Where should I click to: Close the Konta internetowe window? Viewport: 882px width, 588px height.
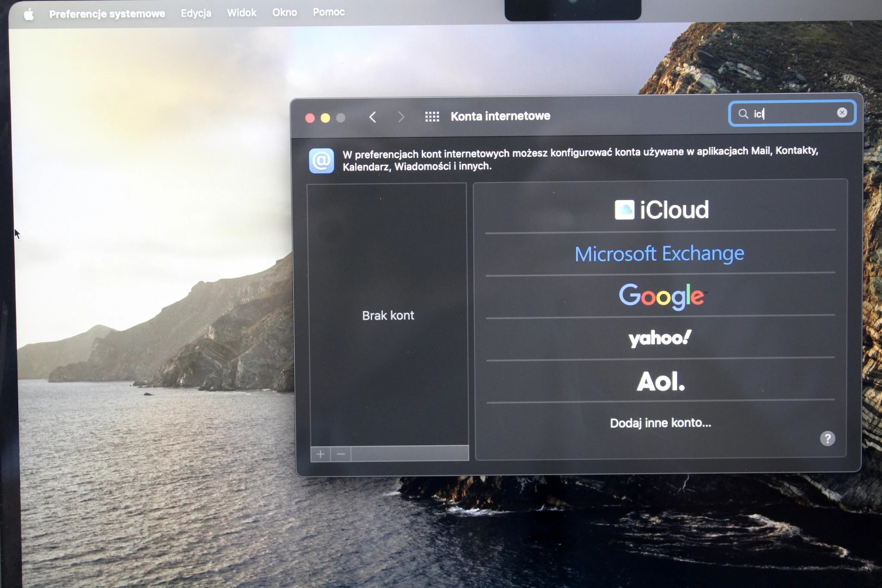(x=310, y=119)
